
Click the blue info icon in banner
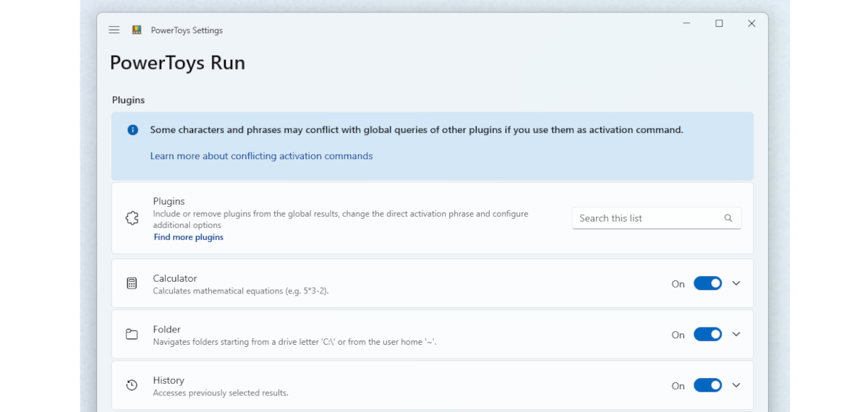132,130
